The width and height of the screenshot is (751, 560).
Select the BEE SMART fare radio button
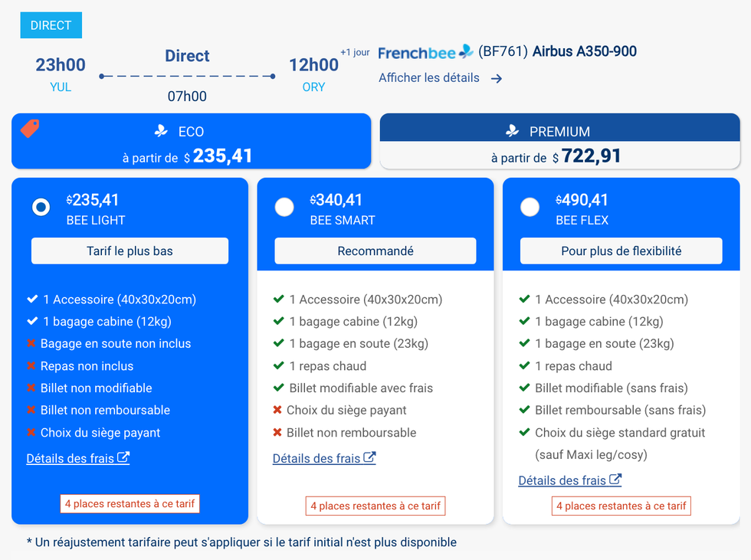click(x=284, y=207)
